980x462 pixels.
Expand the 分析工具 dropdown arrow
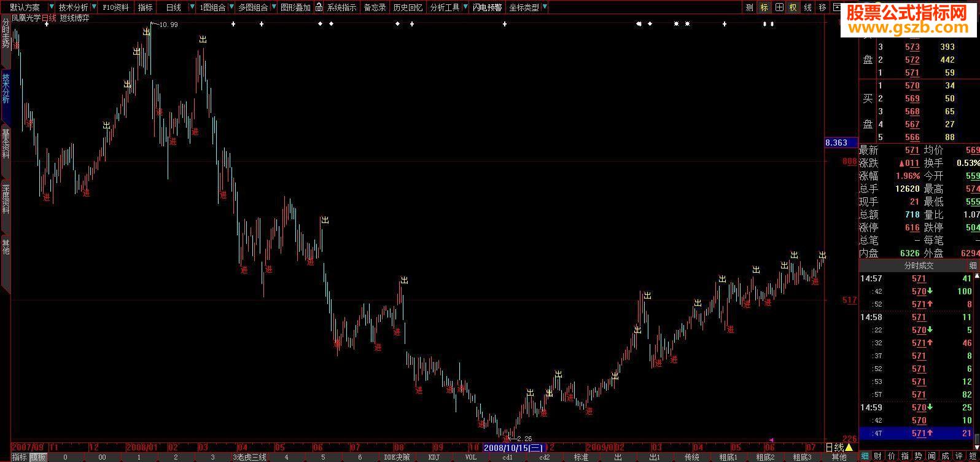(x=465, y=7)
